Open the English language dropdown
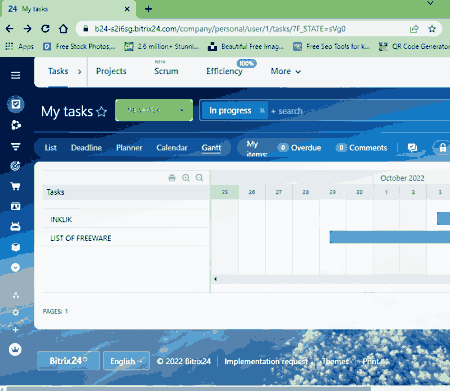Viewport: 450px width, 391px height. pos(126,361)
